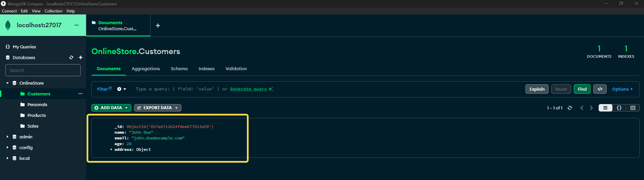Select the Documents sub-tab

[109, 69]
